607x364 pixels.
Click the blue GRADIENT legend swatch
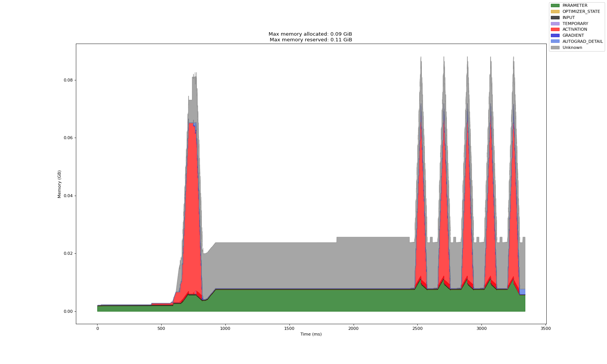[555, 35]
